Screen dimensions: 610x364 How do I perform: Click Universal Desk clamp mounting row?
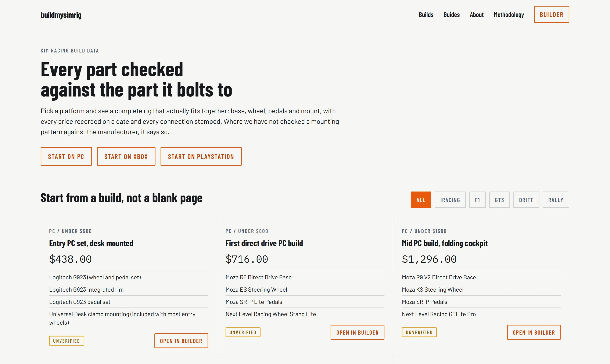pos(129,318)
